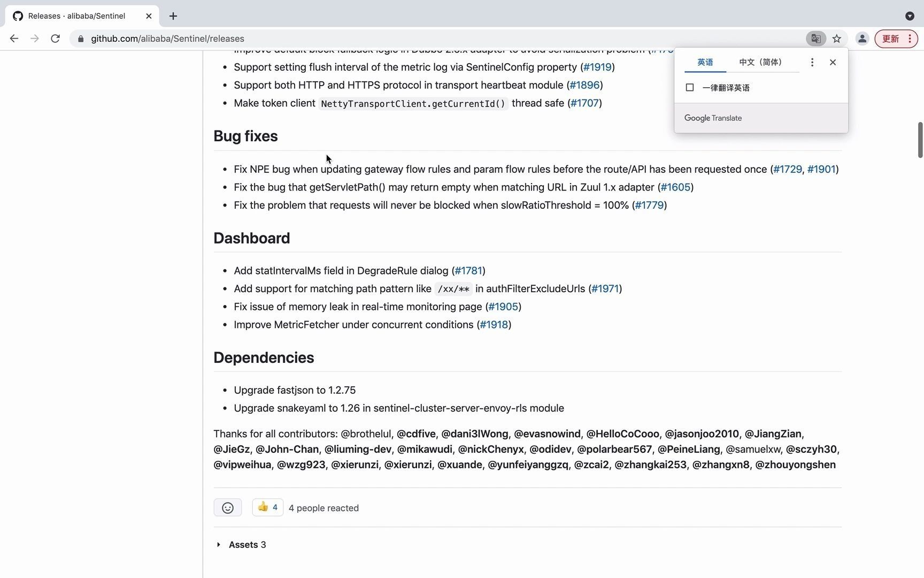This screenshot has height=578, width=924.
Task: Add a reaction with the smiley icon
Action: click(228, 507)
